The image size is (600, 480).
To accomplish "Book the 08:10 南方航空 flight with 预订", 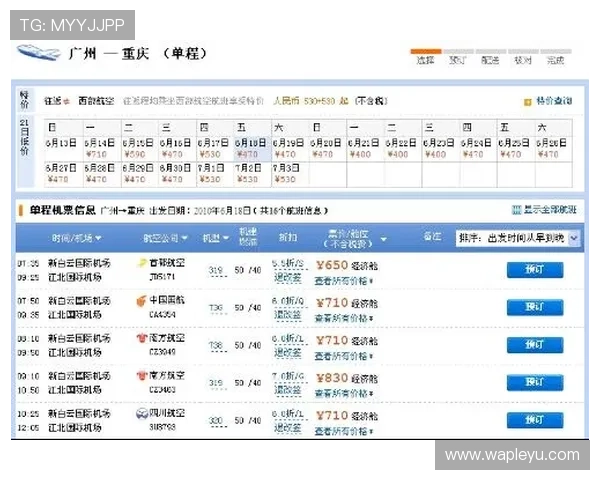I will coord(535,345).
